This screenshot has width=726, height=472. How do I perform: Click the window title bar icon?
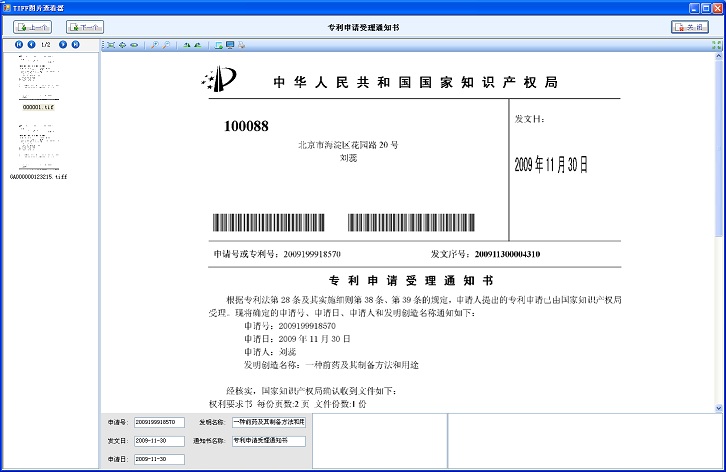click(6, 8)
